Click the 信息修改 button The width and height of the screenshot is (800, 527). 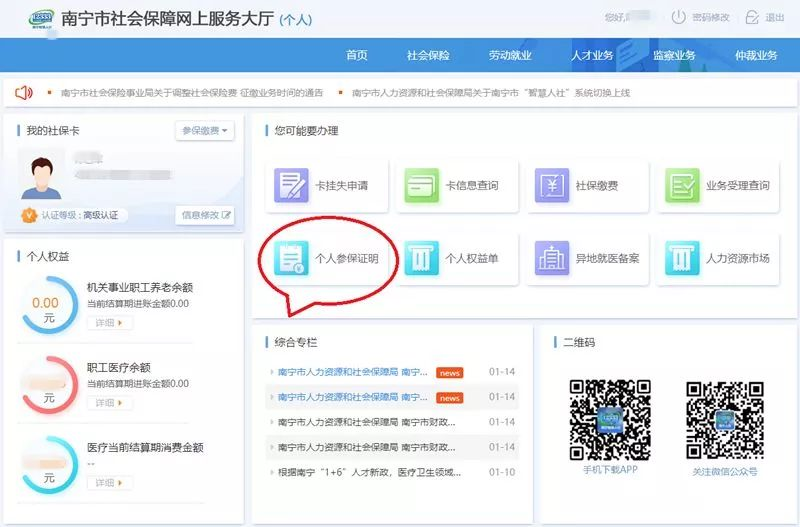point(206,215)
